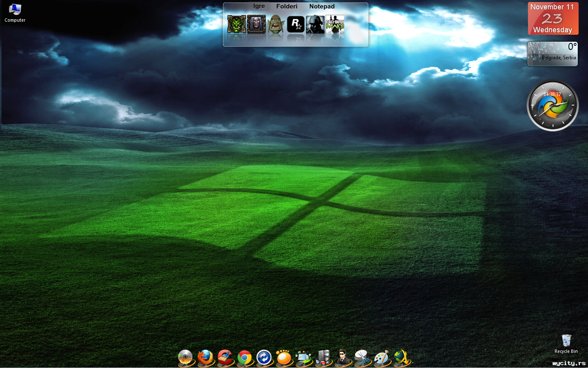
Task: Switch to the Folderi tab
Action: pos(287,6)
